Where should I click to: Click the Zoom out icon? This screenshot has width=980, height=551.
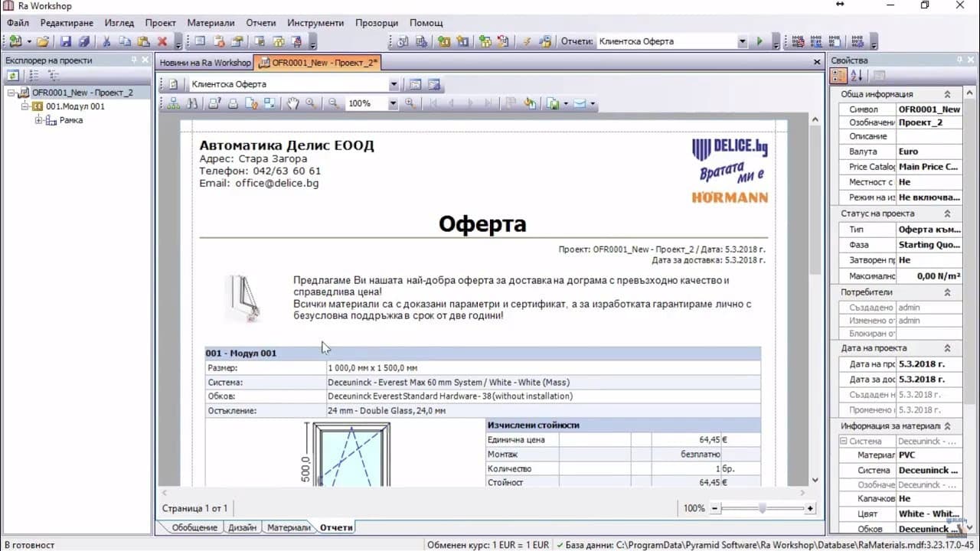click(x=333, y=103)
